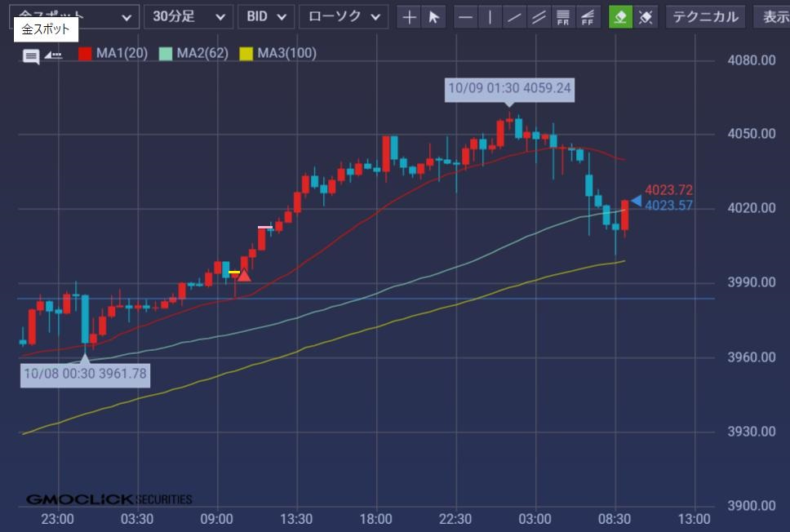790x532 pixels.
Task: Click the 13:30 time axis label
Action: (x=296, y=519)
